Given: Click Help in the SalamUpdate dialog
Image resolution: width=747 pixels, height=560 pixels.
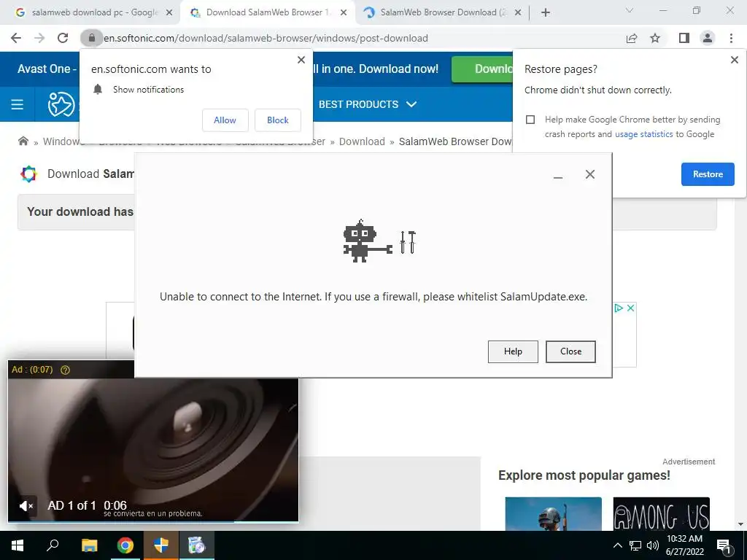Looking at the screenshot, I should click(x=513, y=351).
